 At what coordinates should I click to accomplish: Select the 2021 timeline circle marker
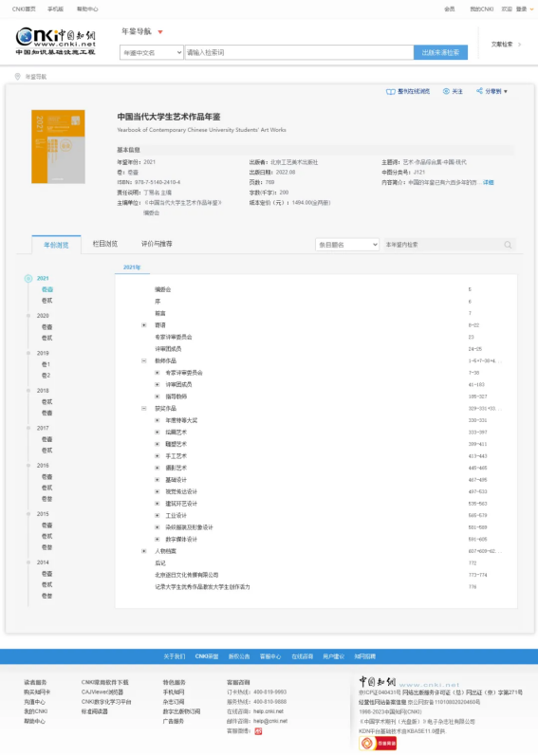[x=28, y=278]
